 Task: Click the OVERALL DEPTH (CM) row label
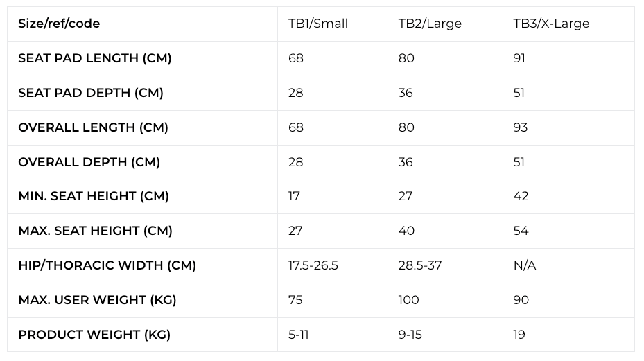pyautogui.click(x=89, y=162)
